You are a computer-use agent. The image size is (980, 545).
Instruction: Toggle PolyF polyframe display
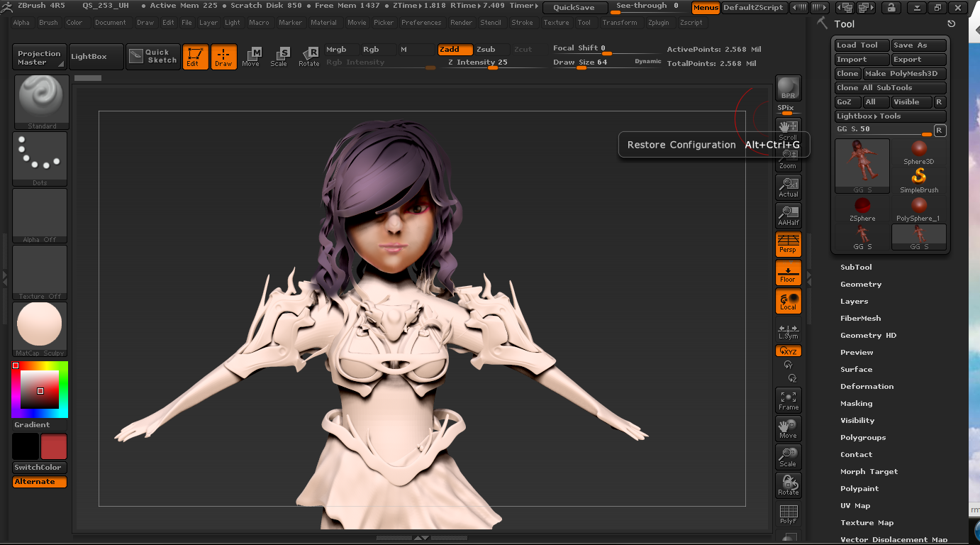(789, 514)
